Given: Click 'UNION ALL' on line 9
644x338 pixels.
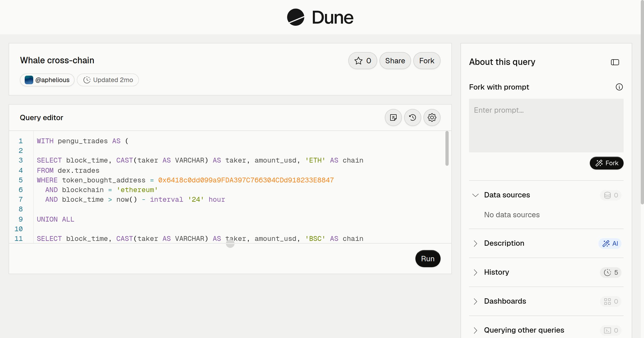Looking at the screenshot, I should (x=56, y=219).
